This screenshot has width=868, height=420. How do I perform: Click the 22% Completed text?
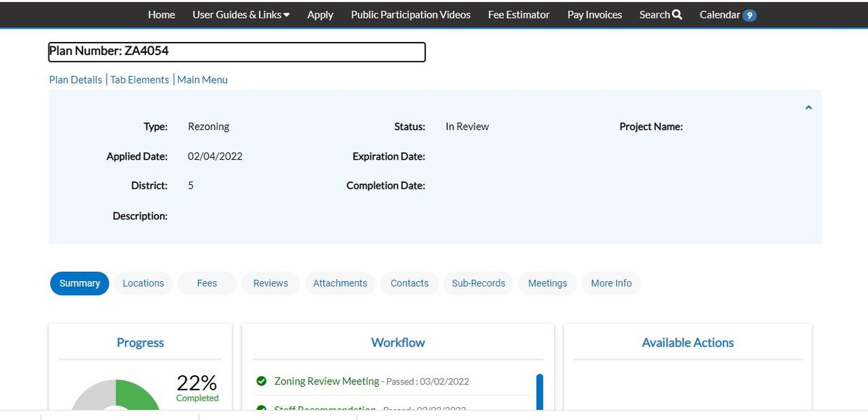197,388
